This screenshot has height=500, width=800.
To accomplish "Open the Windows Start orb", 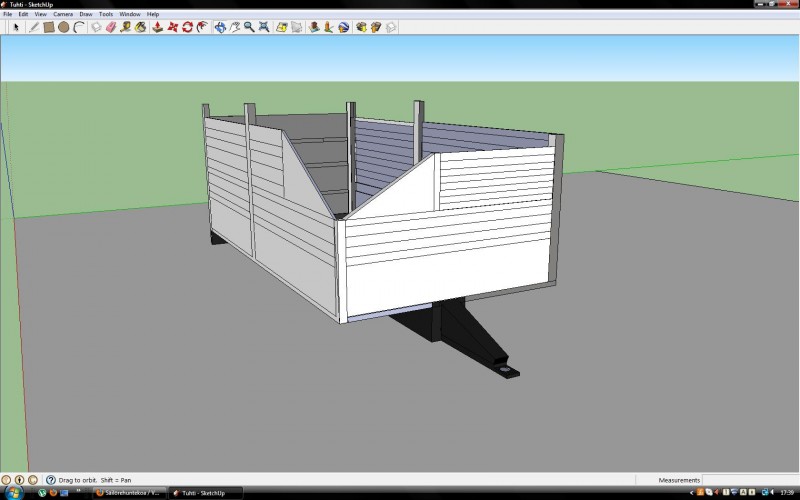I will tap(13, 493).
